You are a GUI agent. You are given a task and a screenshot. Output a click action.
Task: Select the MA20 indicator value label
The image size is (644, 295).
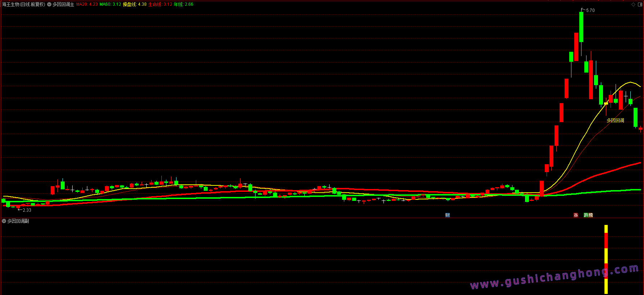coord(87,4)
